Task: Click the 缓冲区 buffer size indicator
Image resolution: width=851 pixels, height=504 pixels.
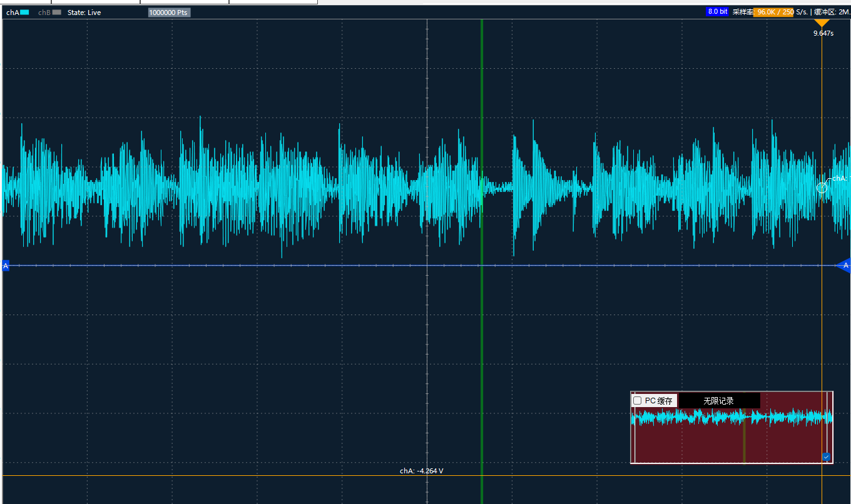Action: pyautogui.click(x=831, y=12)
